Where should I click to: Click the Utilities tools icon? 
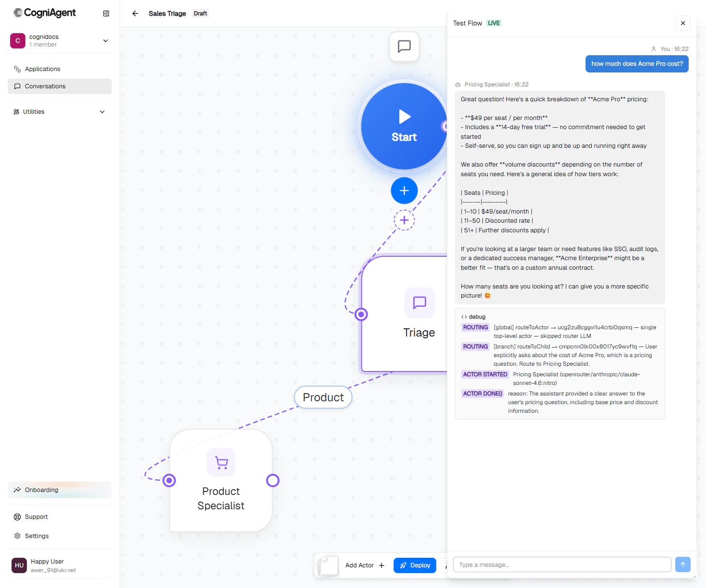click(x=16, y=112)
